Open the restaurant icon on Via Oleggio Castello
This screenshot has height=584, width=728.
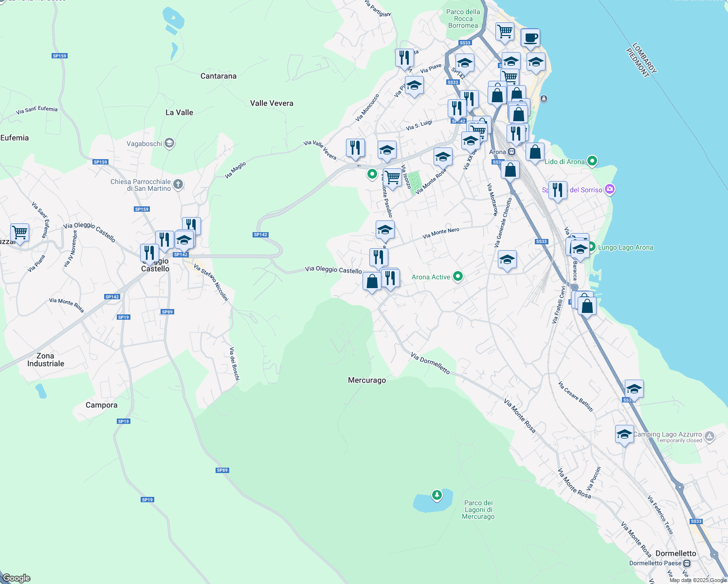point(391,277)
